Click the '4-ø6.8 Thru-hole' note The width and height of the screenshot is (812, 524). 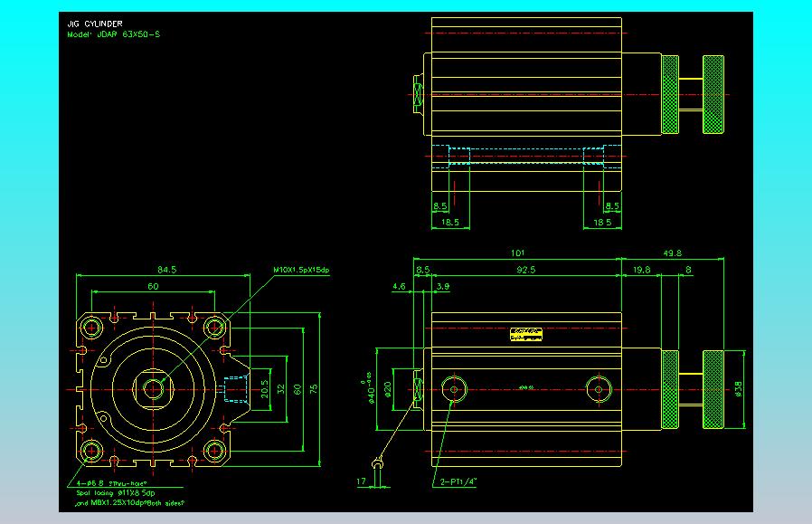click(111, 483)
